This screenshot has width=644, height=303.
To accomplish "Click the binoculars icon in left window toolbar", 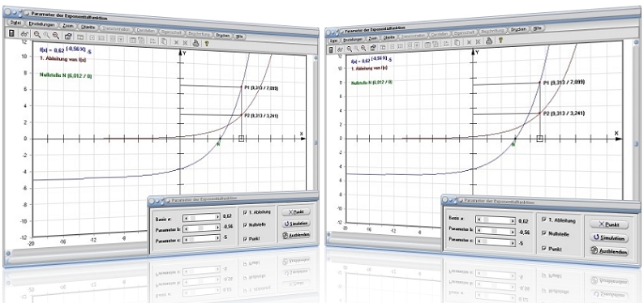I will [24, 33].
